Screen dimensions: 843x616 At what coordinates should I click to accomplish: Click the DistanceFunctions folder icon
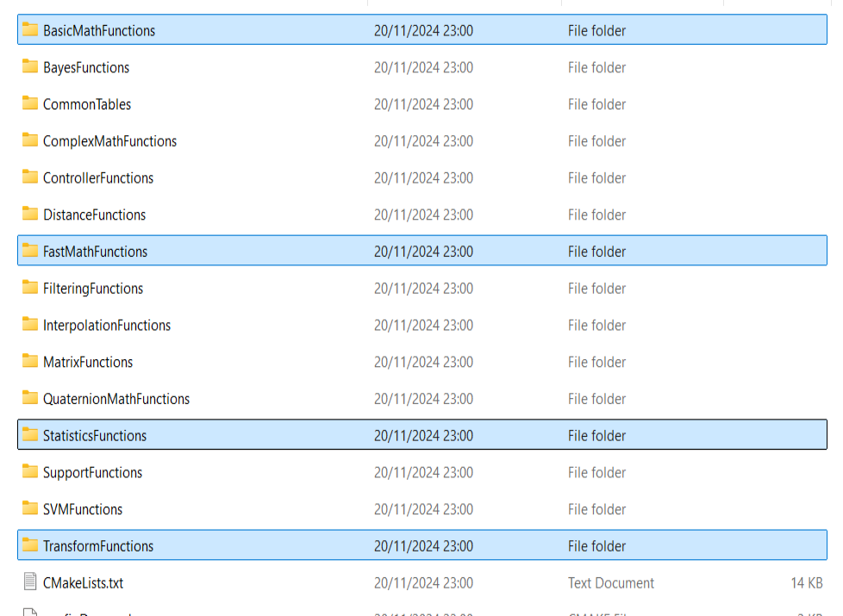click(x=30, y=215)
